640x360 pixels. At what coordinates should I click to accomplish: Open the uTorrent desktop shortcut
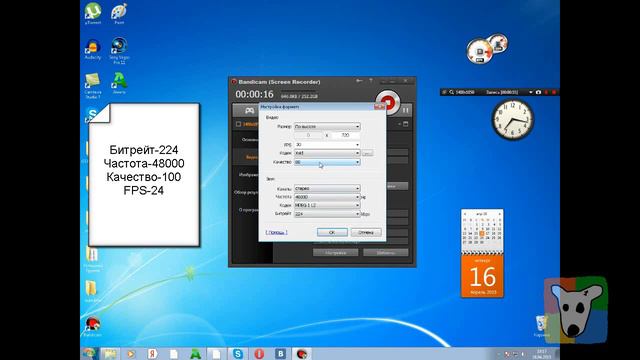point(93,13)
